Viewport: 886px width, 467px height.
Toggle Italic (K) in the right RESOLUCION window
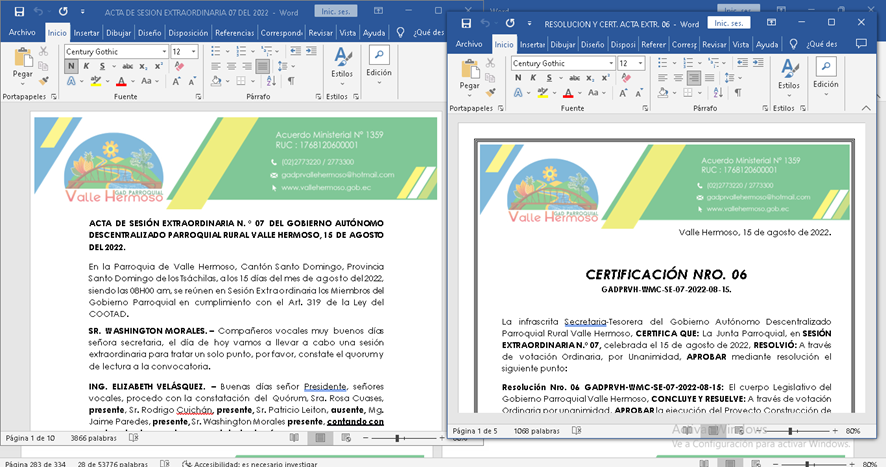tap(534, 78)
